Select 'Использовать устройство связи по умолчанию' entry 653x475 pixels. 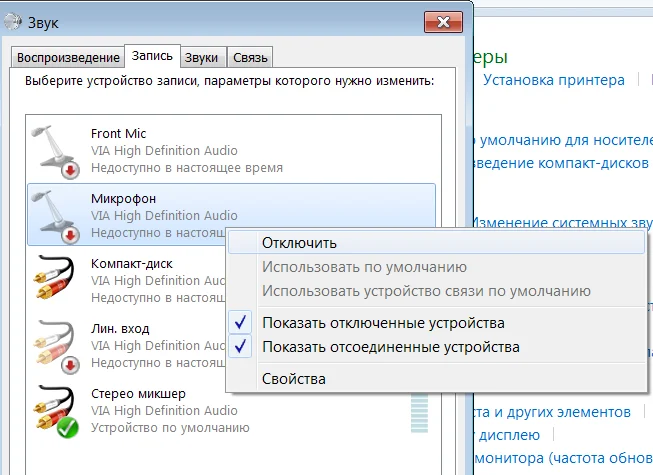click(x=436, y=291)
